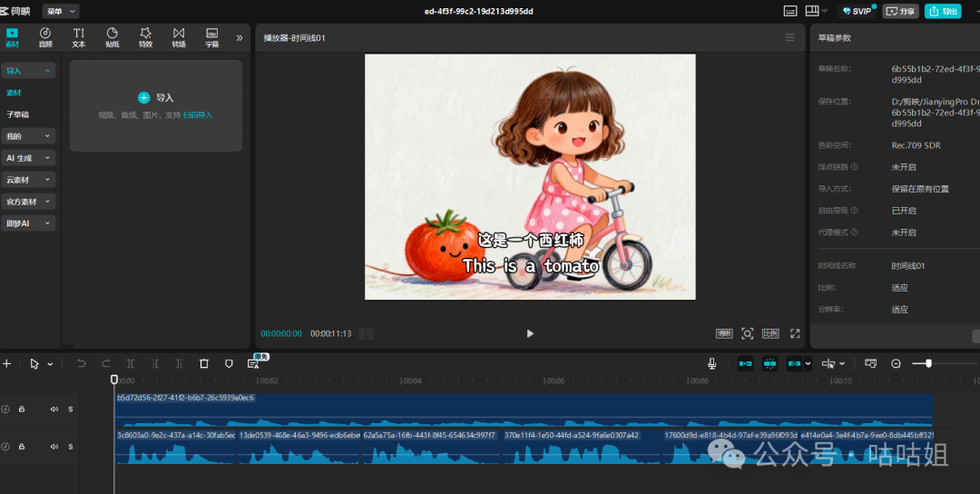Click the 扫码导入 scan-import link

pos(198,115)
